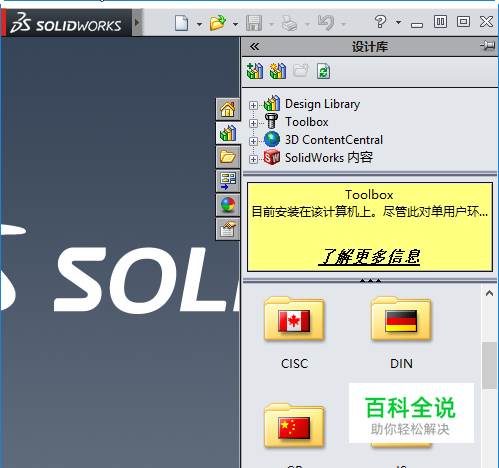Click the Save icon
Screen dimensions: 499x468
click(x=254, y=23)
